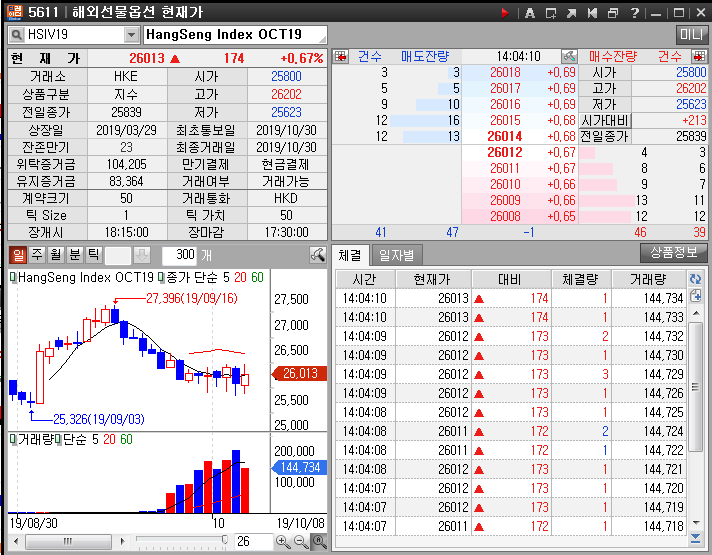Open the help question mark icon
The image size is (712, 555).
click(x=635, y=13)
